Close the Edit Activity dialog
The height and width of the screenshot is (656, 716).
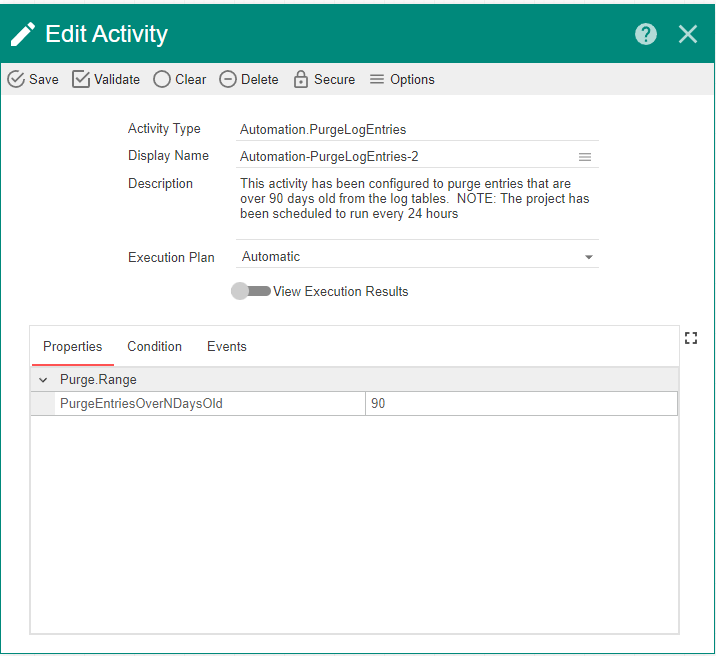[x=688, y=34]
